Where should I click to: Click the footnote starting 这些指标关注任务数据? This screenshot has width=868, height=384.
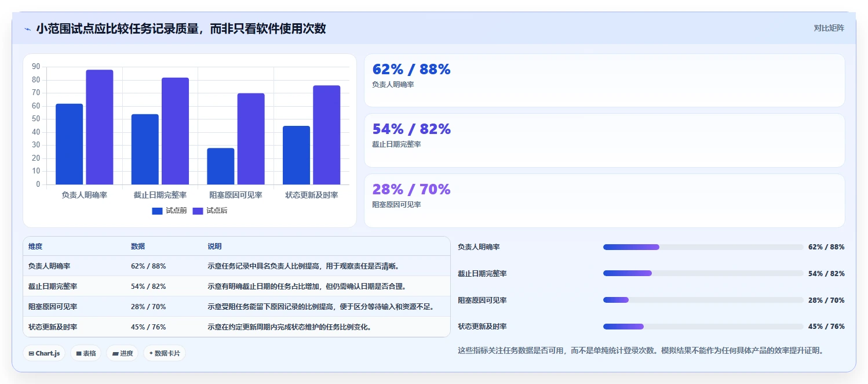(640, 350)
